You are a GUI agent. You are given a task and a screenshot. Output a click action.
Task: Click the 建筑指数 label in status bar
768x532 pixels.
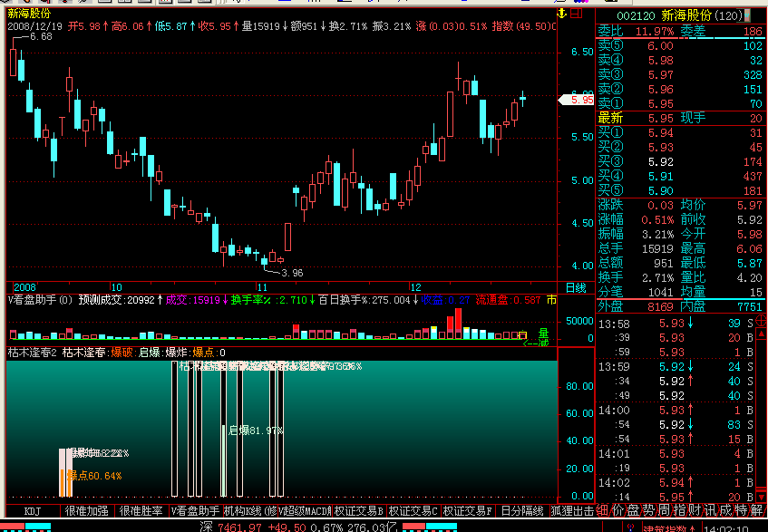(667, 528)
